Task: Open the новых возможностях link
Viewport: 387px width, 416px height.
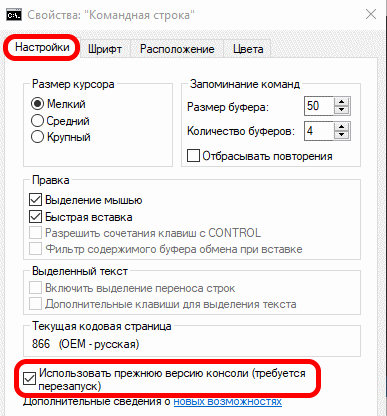Action: tap(228, 401)
